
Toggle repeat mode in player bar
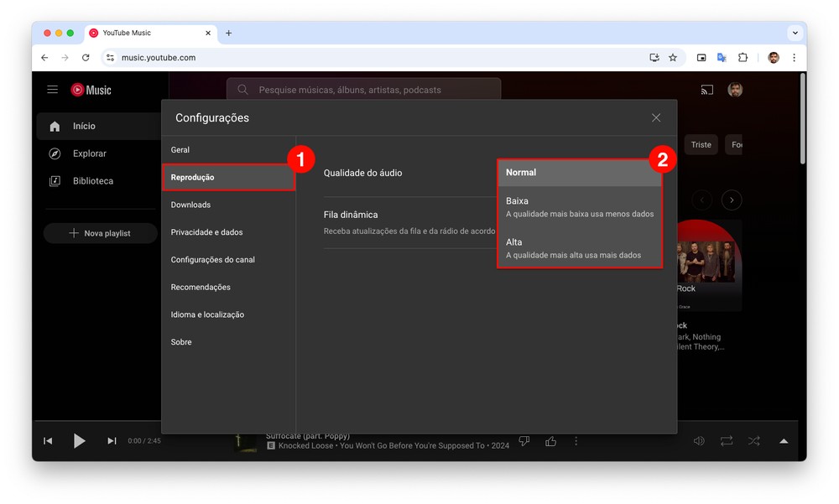click(x=727, y=441)
